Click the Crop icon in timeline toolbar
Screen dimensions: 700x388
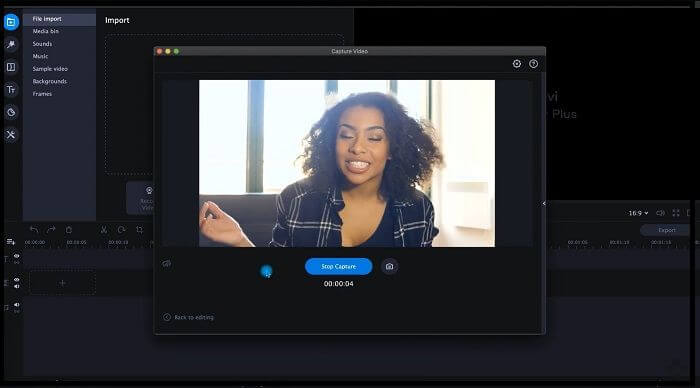click(x=139, y=229)
